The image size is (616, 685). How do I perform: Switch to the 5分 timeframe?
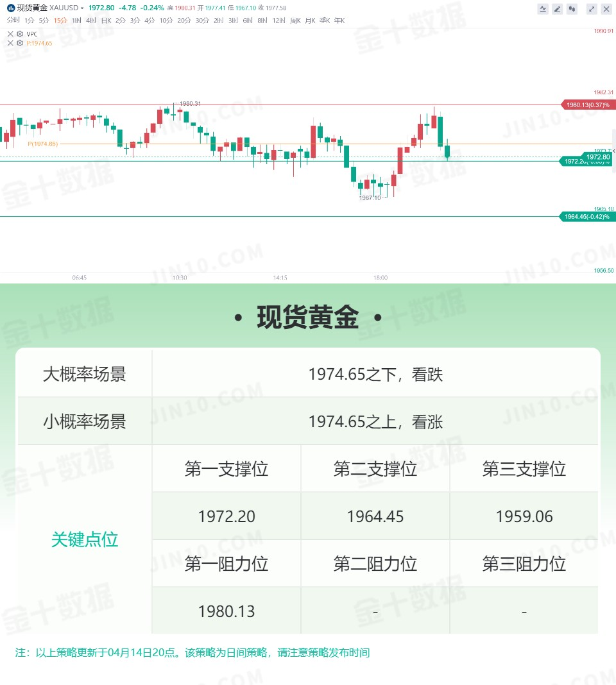point(44,21)
